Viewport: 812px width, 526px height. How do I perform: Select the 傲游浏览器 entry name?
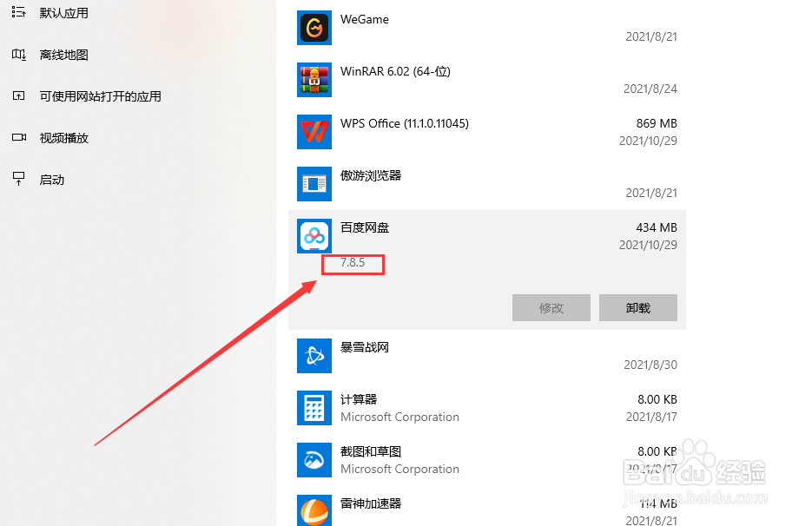point(371,175)
